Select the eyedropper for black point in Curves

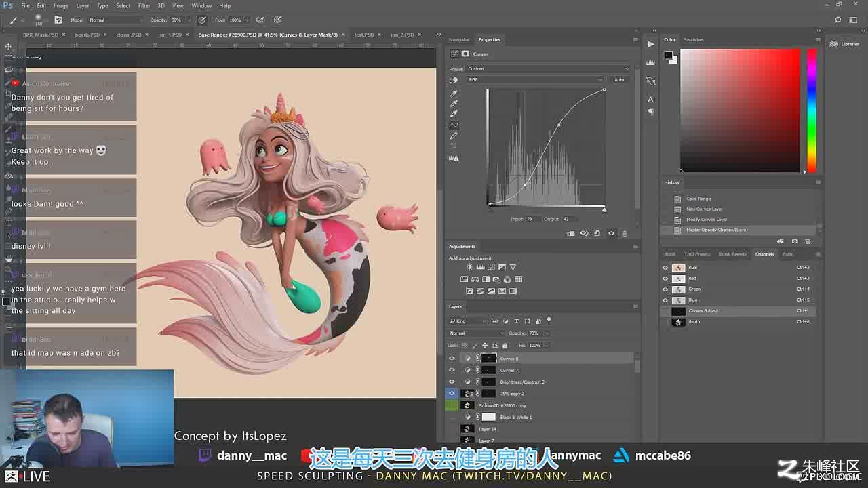point(454,94)
